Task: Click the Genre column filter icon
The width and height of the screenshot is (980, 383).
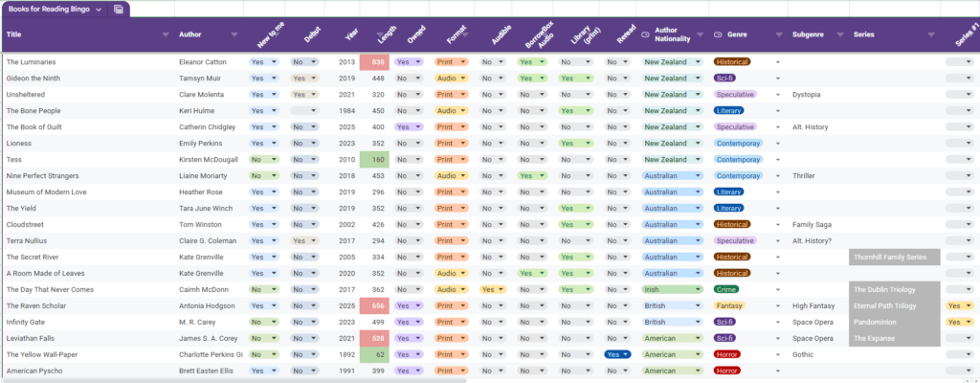Action: click(x=779, y=34)
